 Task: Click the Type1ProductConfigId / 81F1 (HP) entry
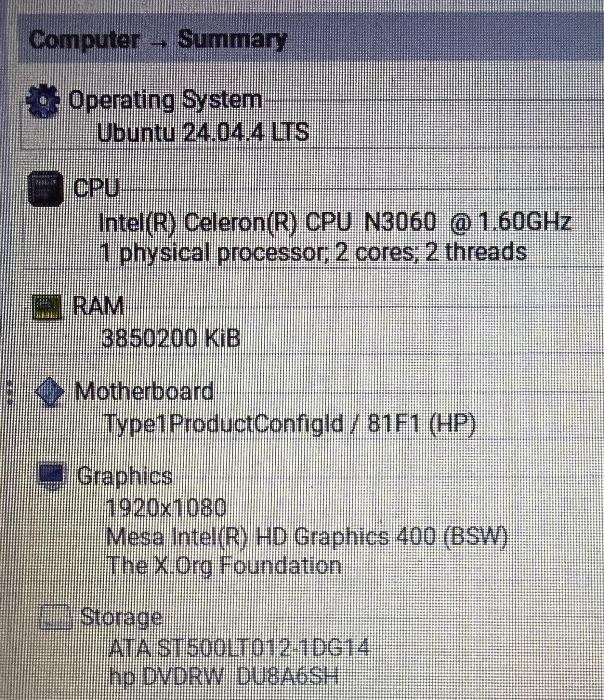click(x=290, y=423)
